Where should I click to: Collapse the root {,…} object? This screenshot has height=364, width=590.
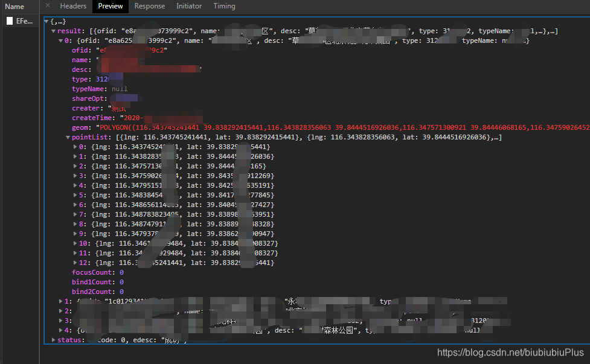pyautogui.click(x=46, y=22)
